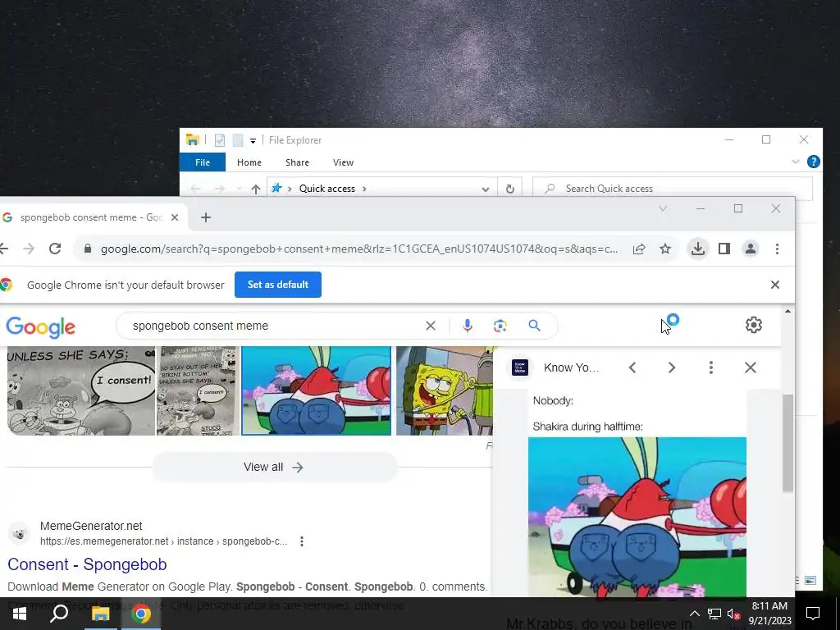Viewport: 840px width, 630px height.
Task: Show previous image in preview panel
Action: click(x=632, y=367)
